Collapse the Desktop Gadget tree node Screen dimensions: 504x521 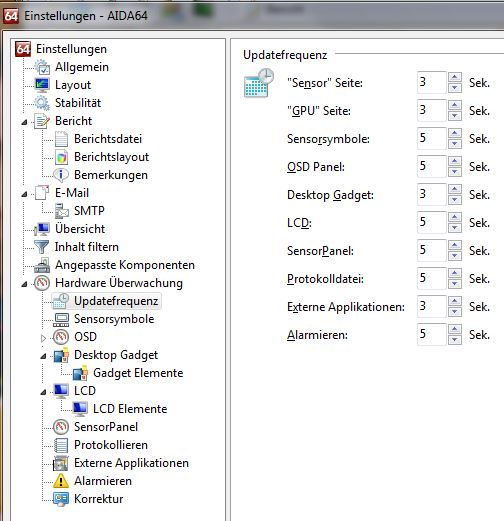click(43, 356)
